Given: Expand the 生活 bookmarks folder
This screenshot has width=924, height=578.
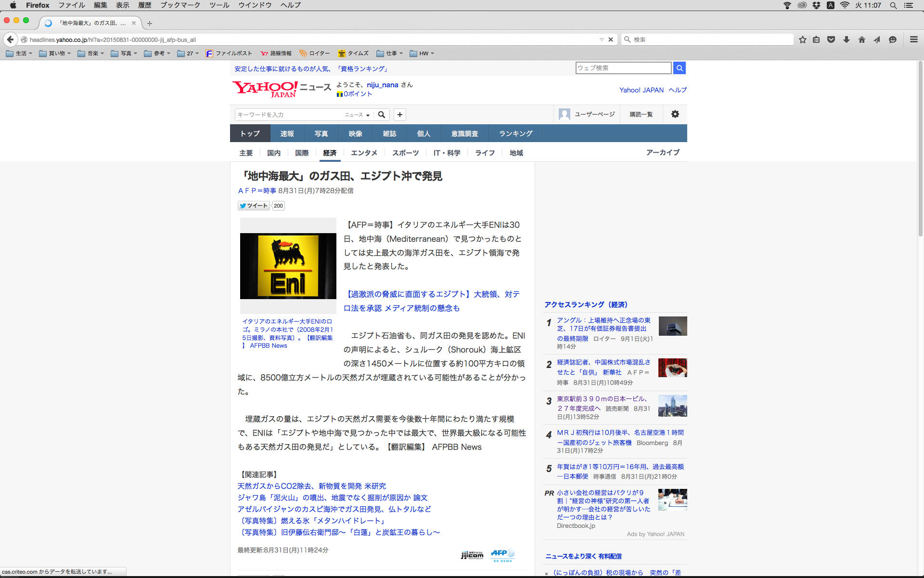Looking at the screenshot, I should coord(20,53).
